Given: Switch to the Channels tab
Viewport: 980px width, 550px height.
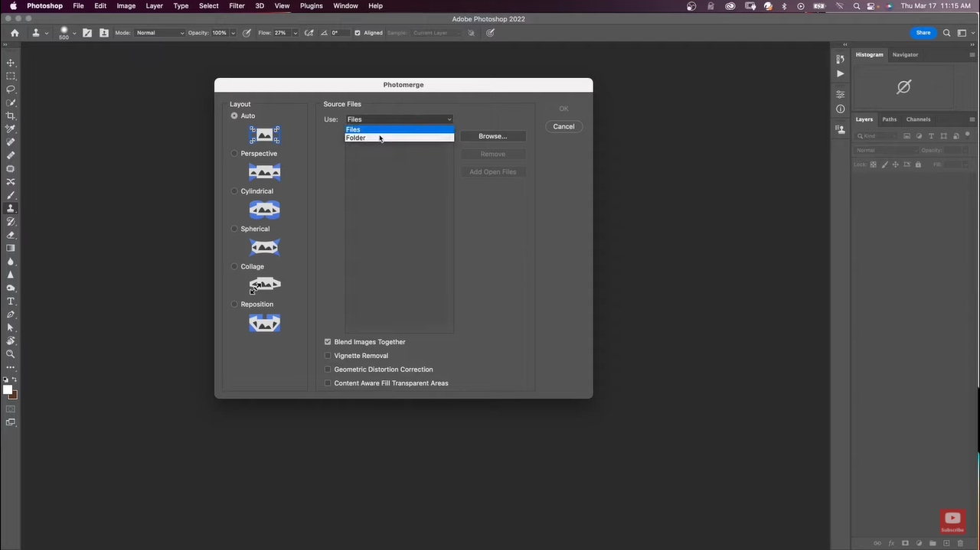Looking at the screenshot, I should point(918,119).
